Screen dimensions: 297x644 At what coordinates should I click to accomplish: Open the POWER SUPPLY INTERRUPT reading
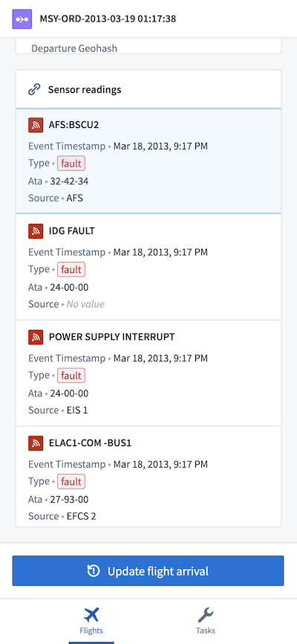pyautogui.click(x=148, y=373)
